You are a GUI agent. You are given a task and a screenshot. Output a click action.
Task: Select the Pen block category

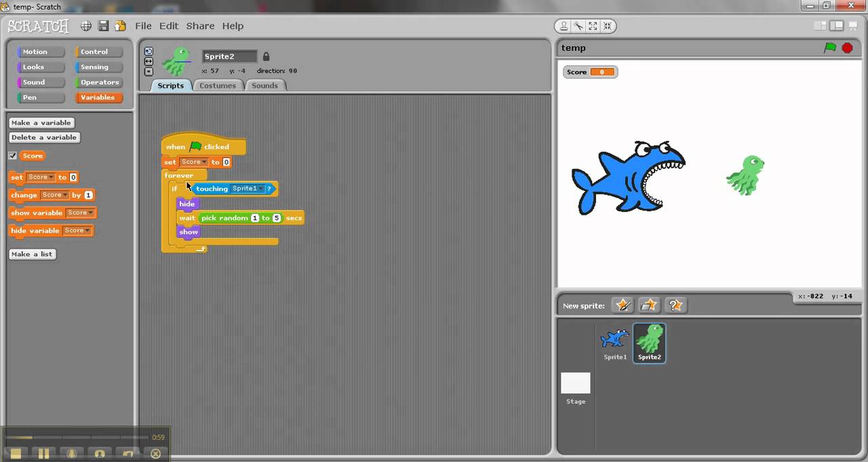click(x=41, y=98)
